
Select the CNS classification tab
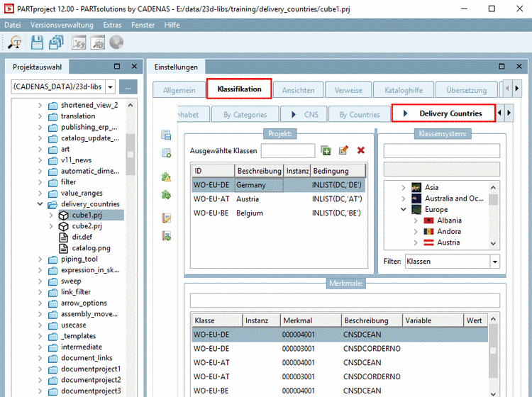[304, 115]
